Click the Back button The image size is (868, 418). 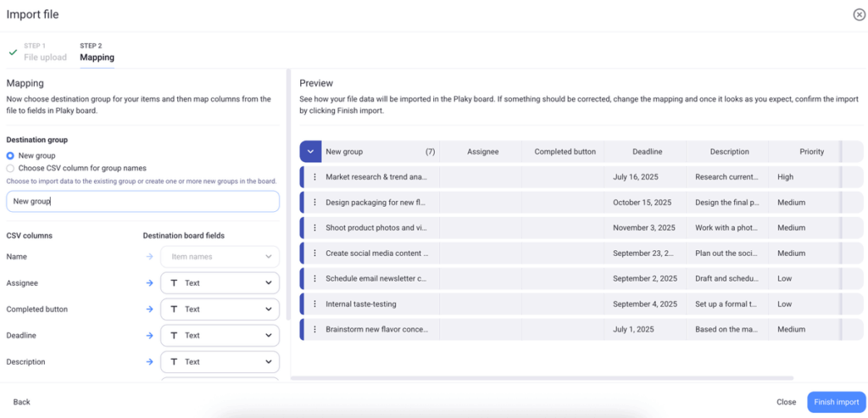(x=22, y=402)
